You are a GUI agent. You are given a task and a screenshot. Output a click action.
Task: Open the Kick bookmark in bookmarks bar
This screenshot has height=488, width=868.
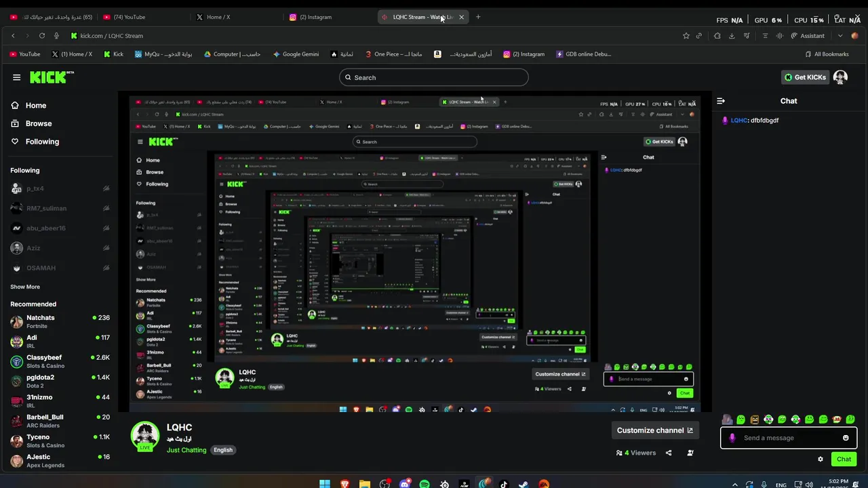(x=113, y=54)
